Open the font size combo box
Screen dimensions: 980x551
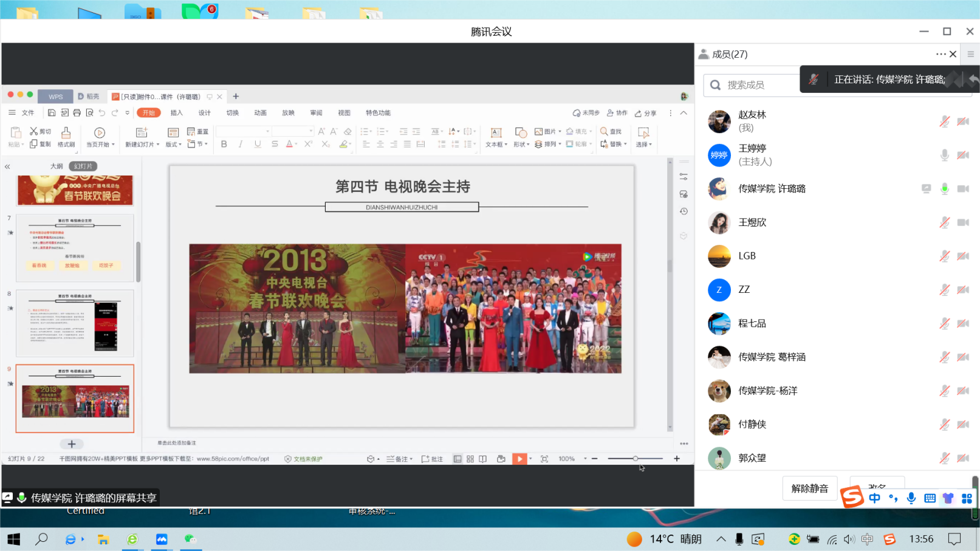(x=293, y=131)
